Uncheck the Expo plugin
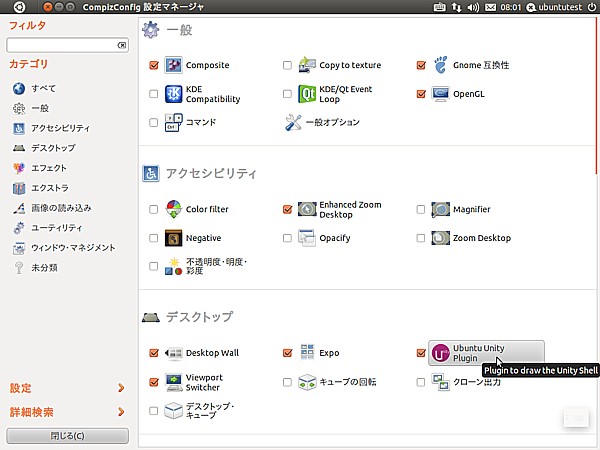The image size is (600, 450). click(x=287, y=353)
